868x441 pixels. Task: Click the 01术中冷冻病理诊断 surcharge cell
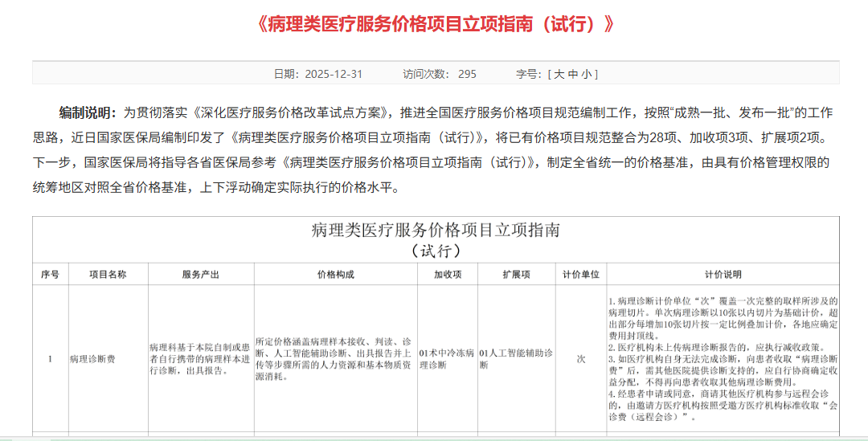[447, 358]
